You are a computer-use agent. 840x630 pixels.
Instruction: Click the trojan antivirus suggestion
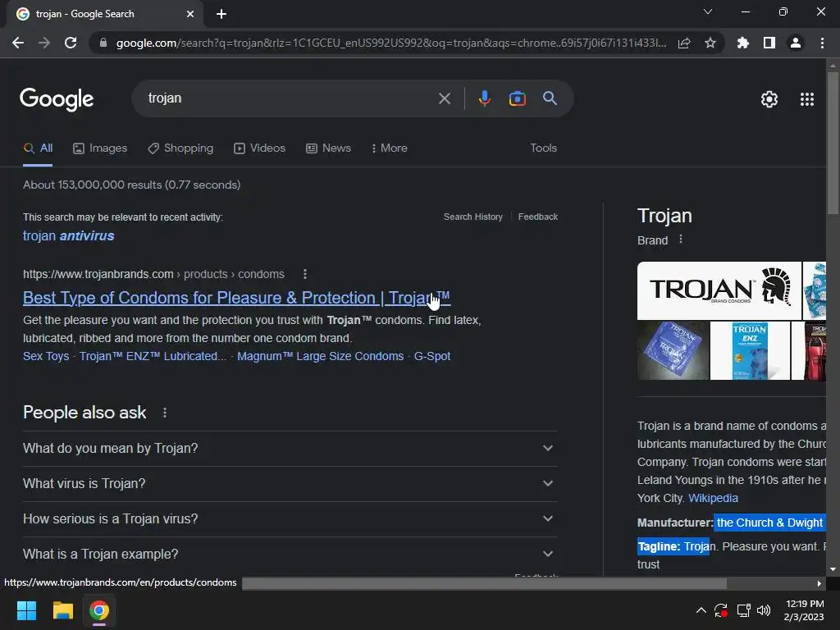[x=69, y=235]
